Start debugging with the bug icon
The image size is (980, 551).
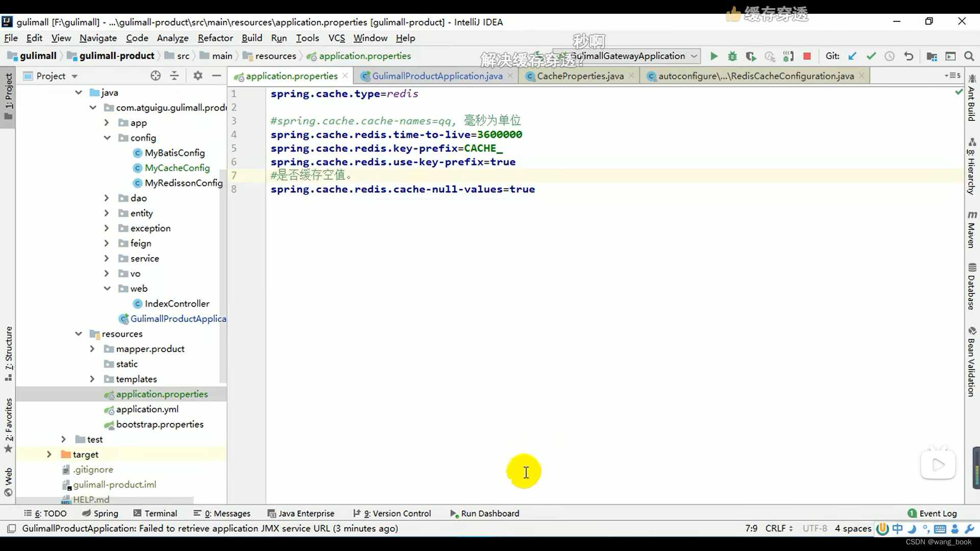point(732,56)
